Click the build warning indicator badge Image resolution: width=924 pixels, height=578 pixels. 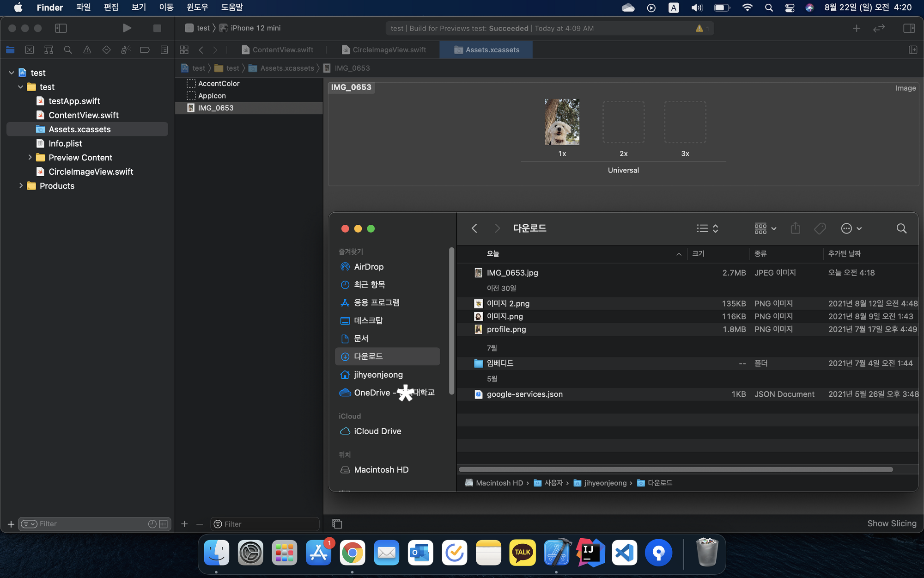pos(703,29)
